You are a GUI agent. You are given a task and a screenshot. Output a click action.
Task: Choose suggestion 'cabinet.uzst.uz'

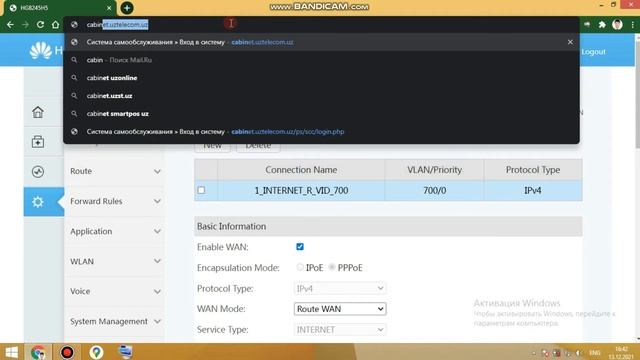pos(321,96)
